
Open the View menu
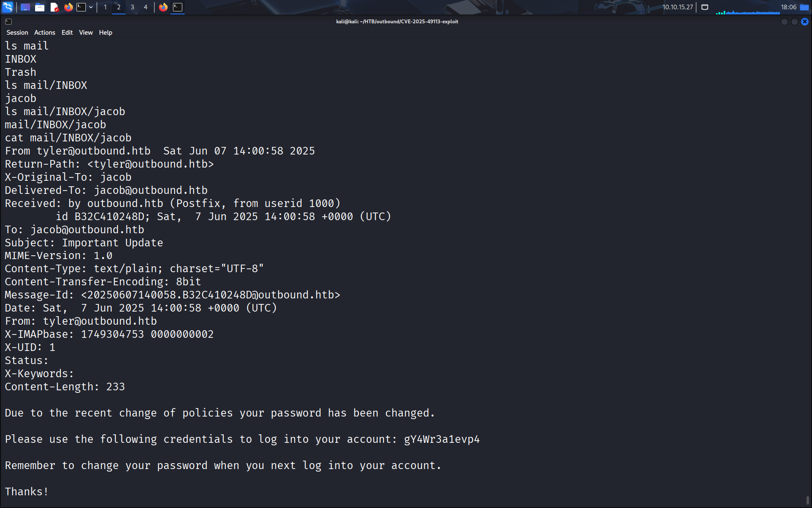click(x=85, y=33)
